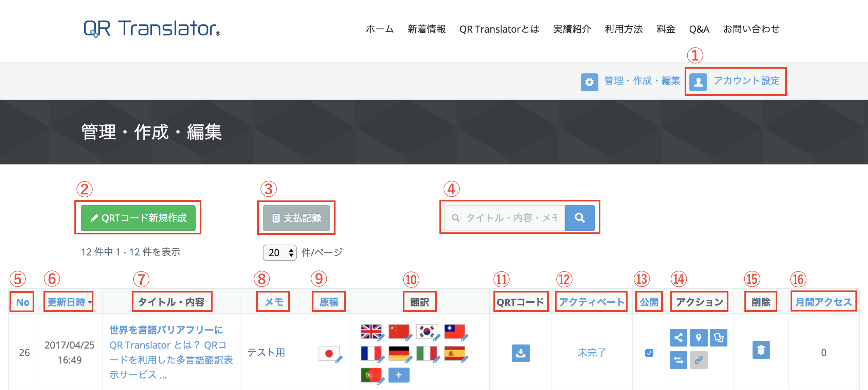Image resolution: width=868 pixels, height=390 pixels.
Task: Click the アクティベート column header
Action: 592,302
